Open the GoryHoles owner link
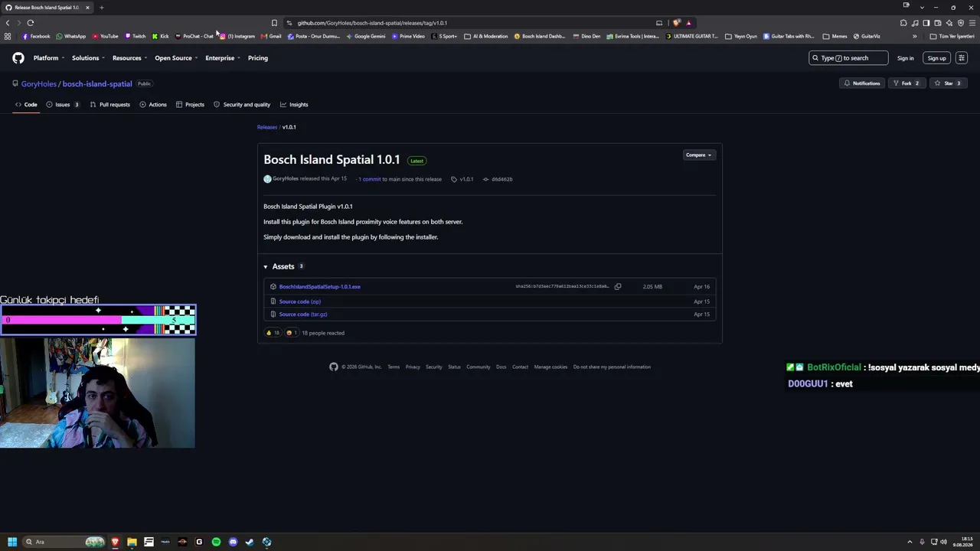Viewport: 980px width, 551px height. click(39, 84)
